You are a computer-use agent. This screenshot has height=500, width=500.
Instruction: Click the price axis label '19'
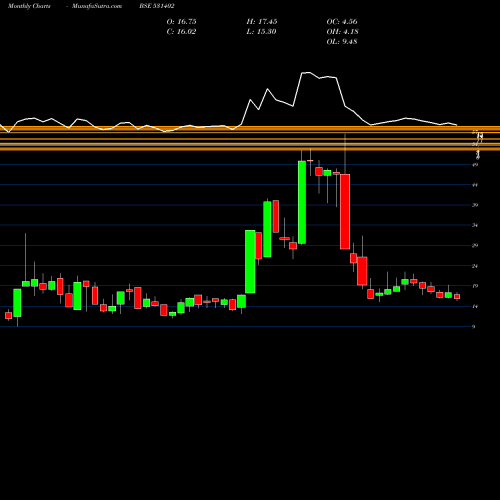click(475, 286)
